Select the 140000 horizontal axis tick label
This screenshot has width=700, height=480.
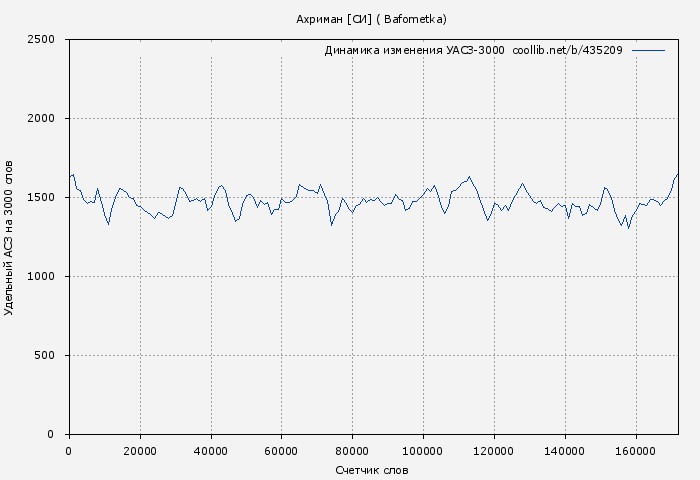pos(565,451)
